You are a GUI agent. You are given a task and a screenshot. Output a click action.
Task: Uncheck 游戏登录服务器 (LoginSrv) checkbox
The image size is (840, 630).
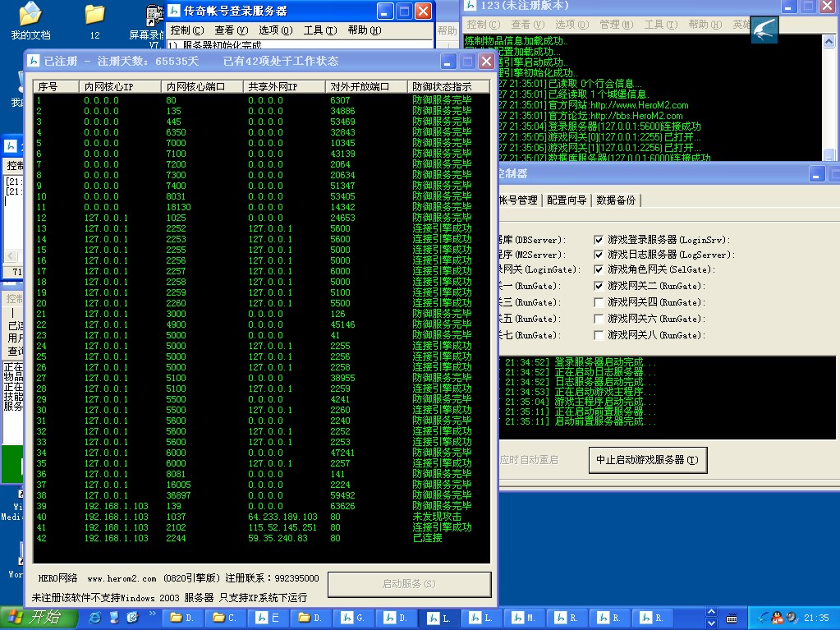pos(599,239)
